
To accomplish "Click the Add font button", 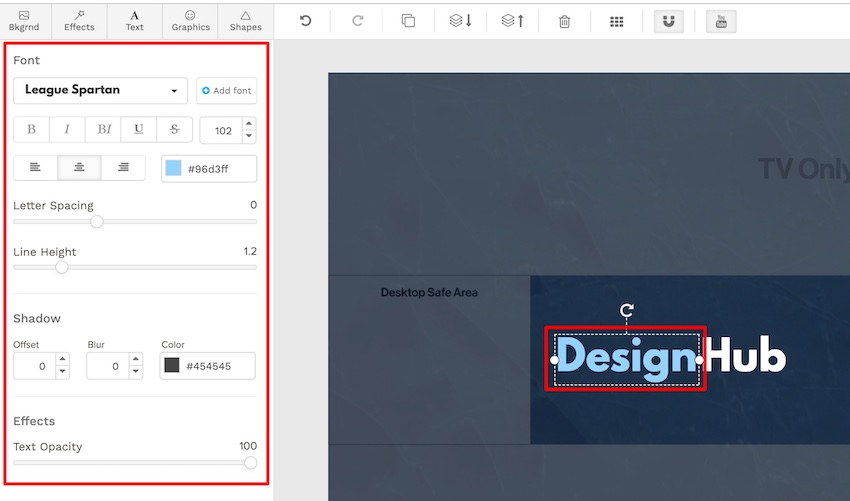I will click(227, 91).
